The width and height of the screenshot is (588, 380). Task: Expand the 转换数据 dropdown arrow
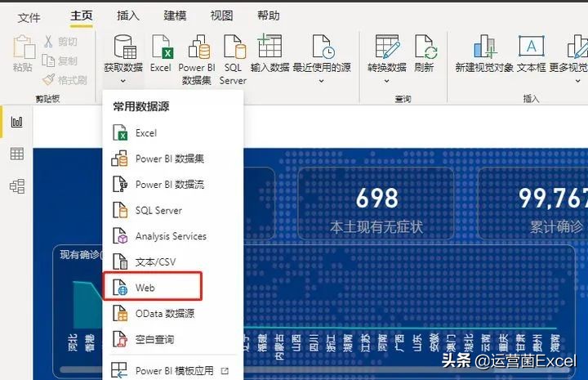[386, 81]
